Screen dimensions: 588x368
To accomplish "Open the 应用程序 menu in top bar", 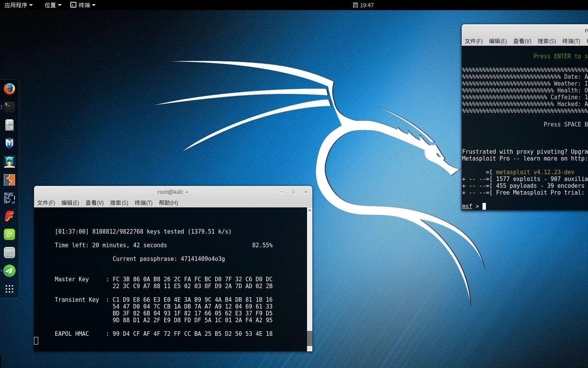I will click(19, 5).
